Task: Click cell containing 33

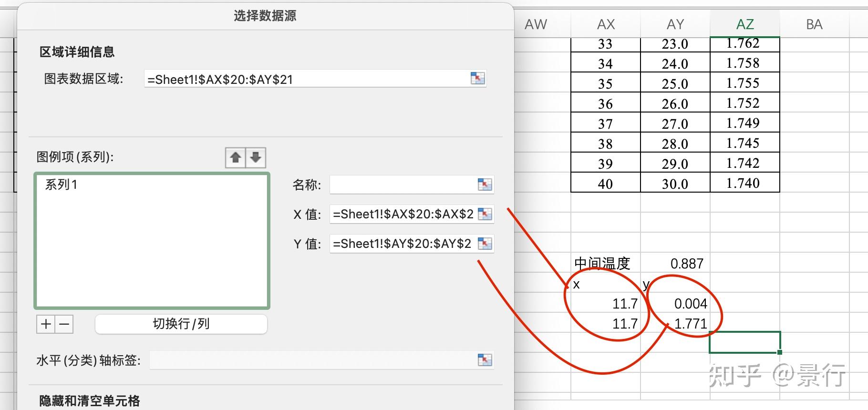Action: [x=606, y=44]
